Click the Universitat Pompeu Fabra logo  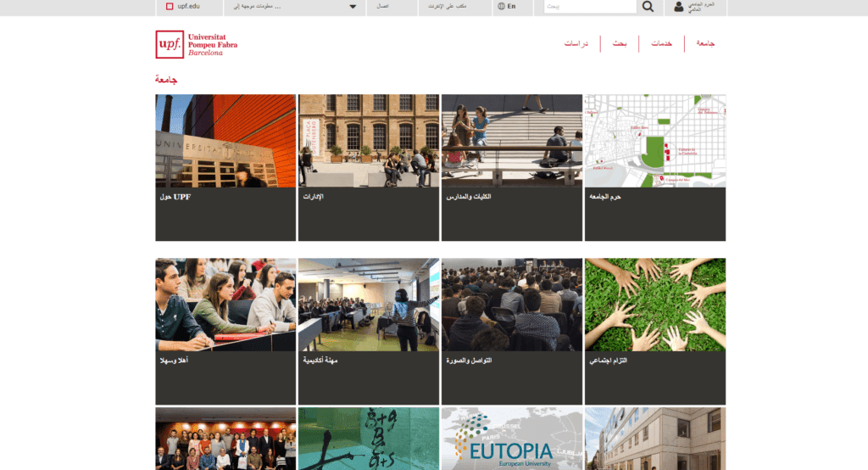click(197, 44)
